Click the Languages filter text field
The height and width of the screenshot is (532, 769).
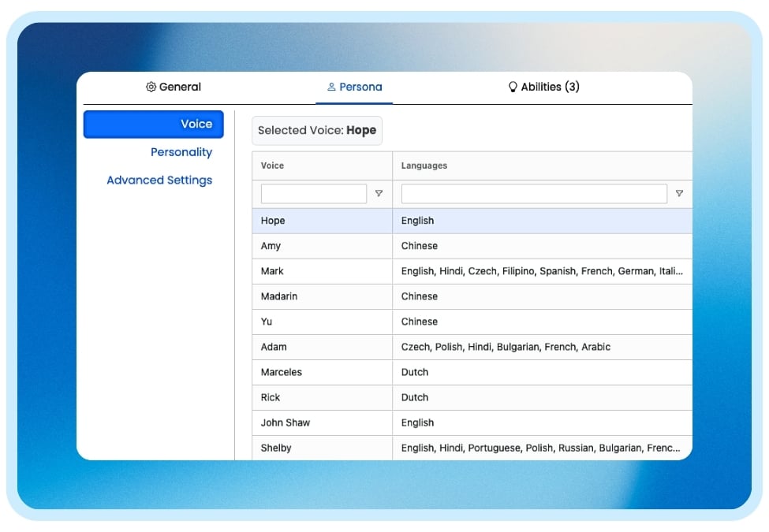534,194
